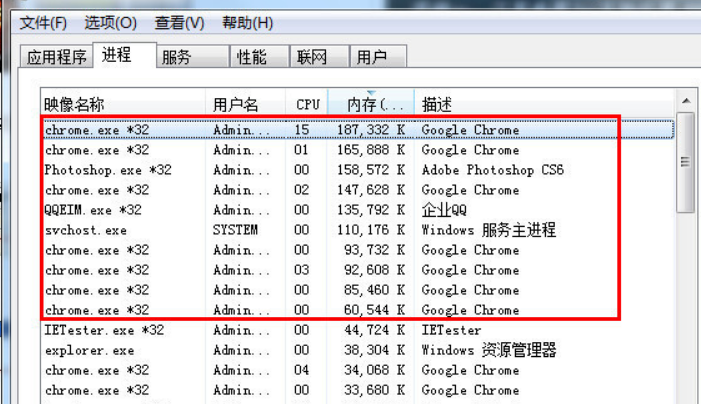This screenshot has width=701, height=404.
Task: Select the QQEIM.exe *32 process row
Action: click(x=93, y=210)
